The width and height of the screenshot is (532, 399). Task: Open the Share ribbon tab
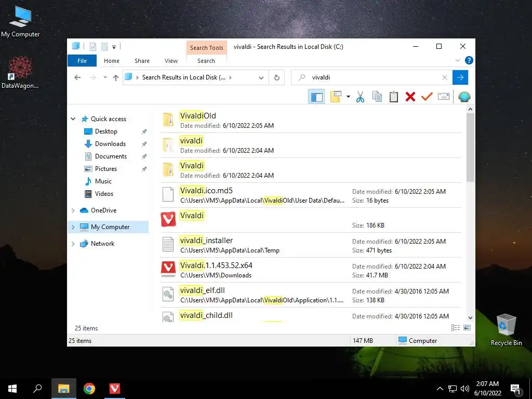[x=142, y=61]
